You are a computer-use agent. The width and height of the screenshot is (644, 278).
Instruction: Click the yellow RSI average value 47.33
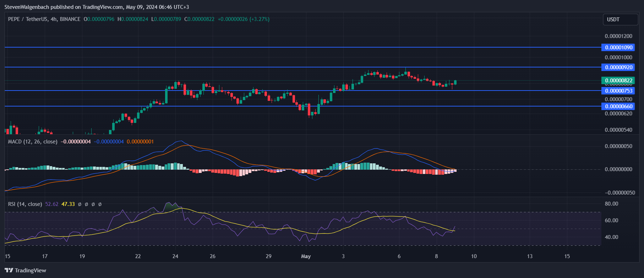68,204
